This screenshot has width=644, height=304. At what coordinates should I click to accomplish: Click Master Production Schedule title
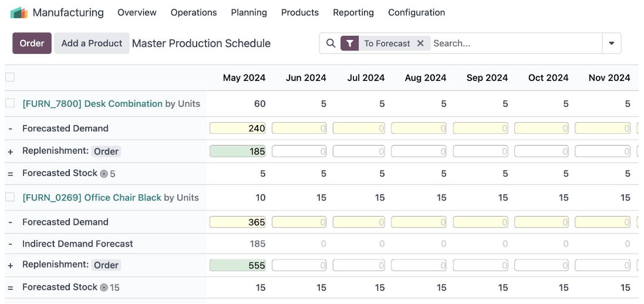coord(201,43)
